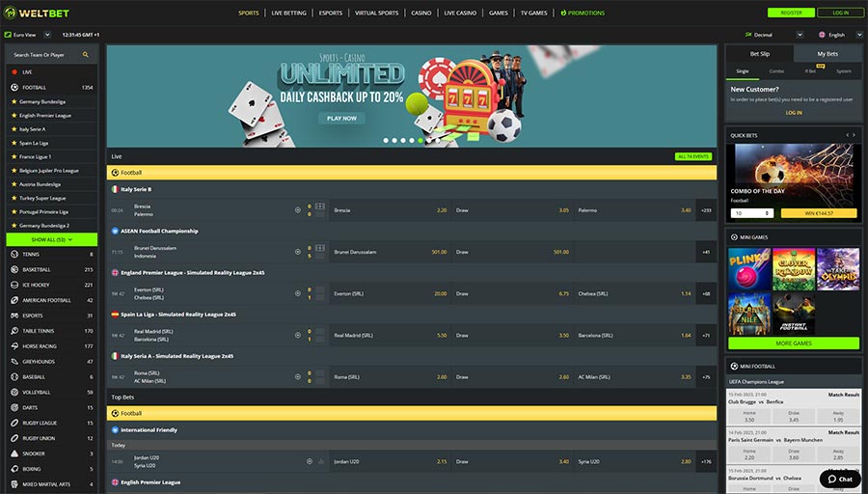Click the red Live indicator in the sidebar
The image size is (868, 494).
[x=14, y=72]
